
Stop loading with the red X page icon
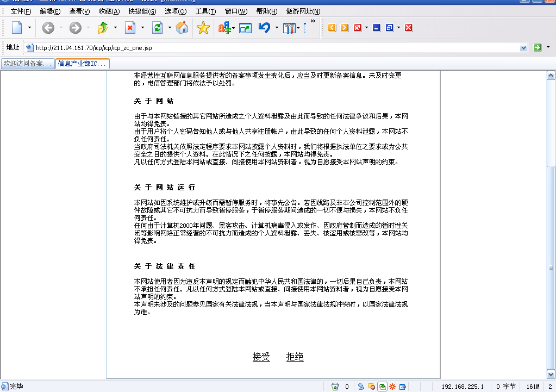click(x=130, y=28)
